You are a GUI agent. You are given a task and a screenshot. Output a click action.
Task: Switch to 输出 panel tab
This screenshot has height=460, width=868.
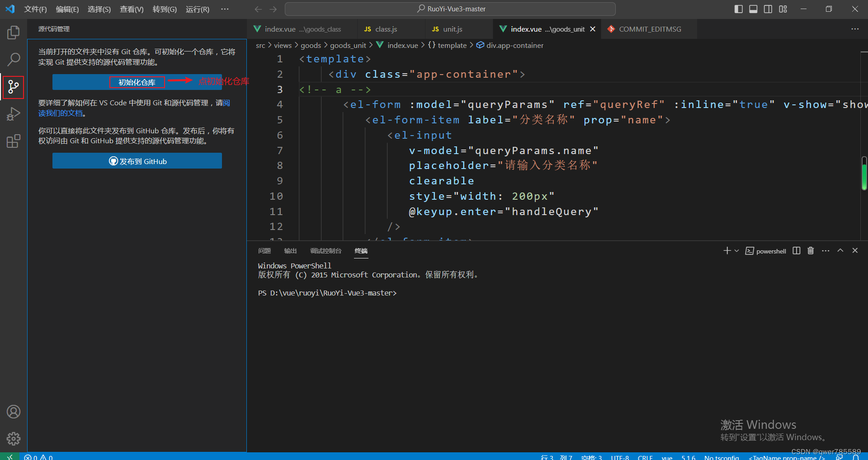point(290,251)
